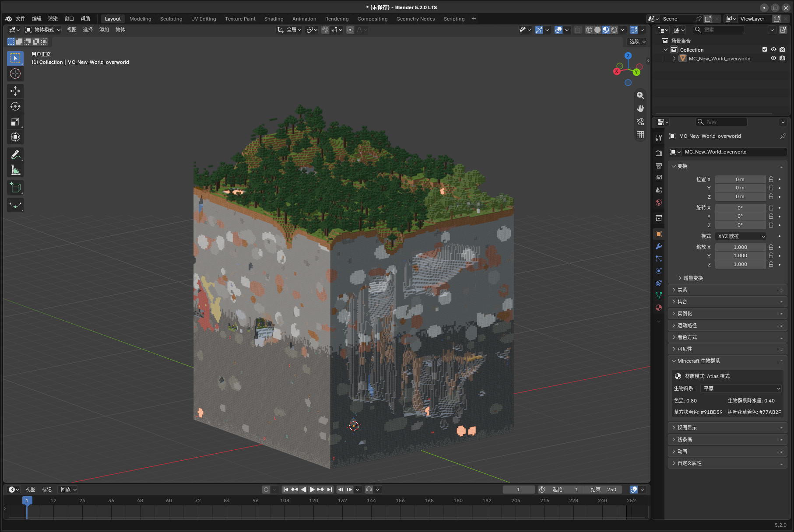This screenshot has width=794, height=532.
Task: Select the Scale tool
Action: [15, 122]
